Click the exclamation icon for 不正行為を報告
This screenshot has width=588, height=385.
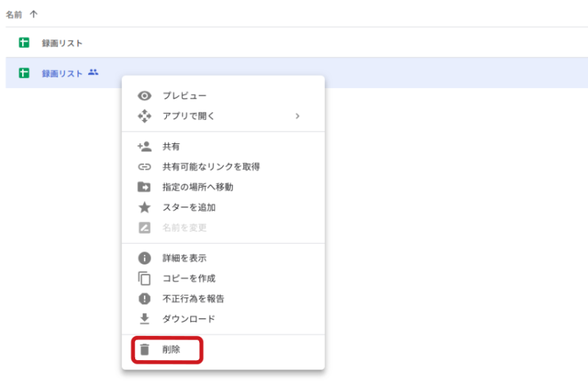[x=144, y=299]
